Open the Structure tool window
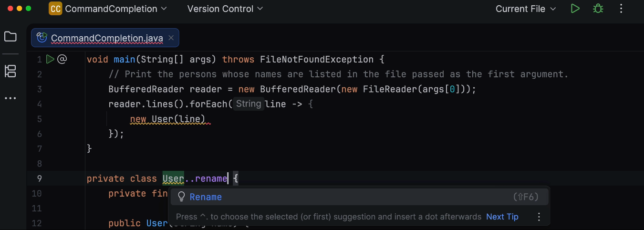644x230 pixels. click(x=10, y=72)
